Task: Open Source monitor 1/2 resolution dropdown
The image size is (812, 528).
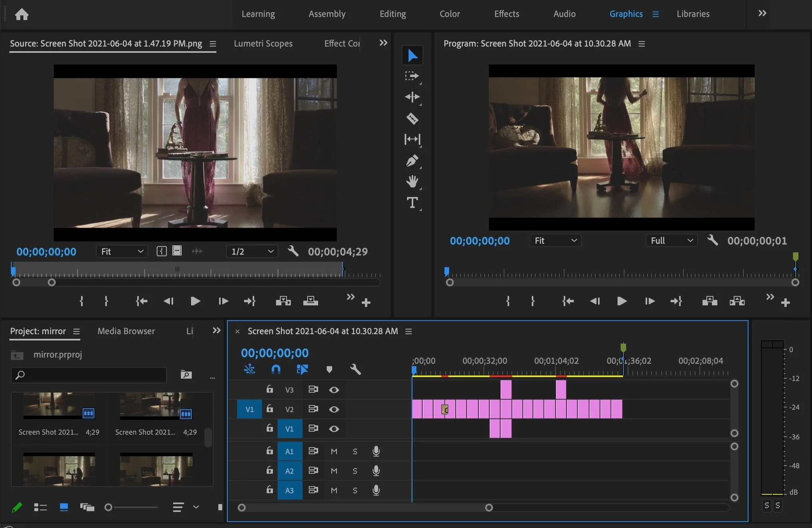Action: click(252, 251)
